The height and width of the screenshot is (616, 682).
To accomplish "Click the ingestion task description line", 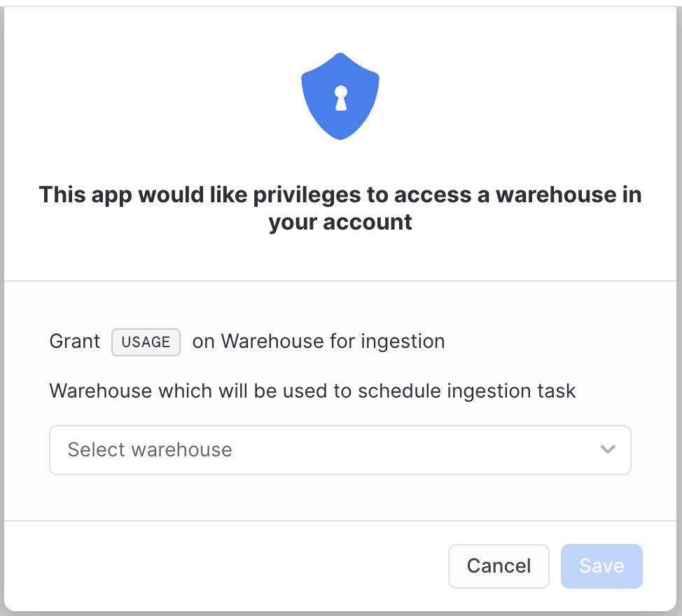I will pos(312,391).
